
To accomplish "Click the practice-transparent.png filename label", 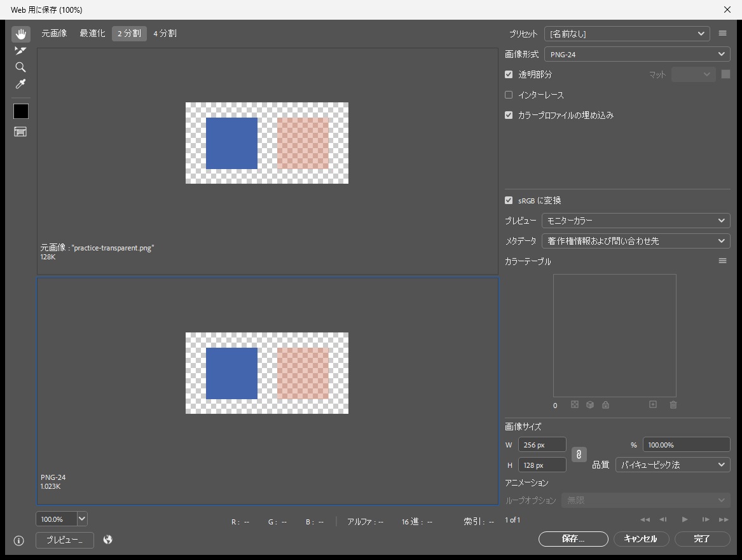I will click(x=113, y=247).
